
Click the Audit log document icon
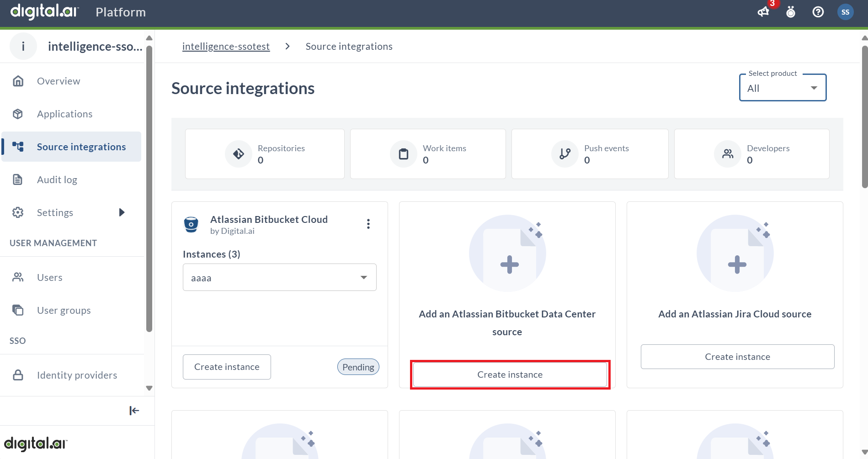point(18,179)
